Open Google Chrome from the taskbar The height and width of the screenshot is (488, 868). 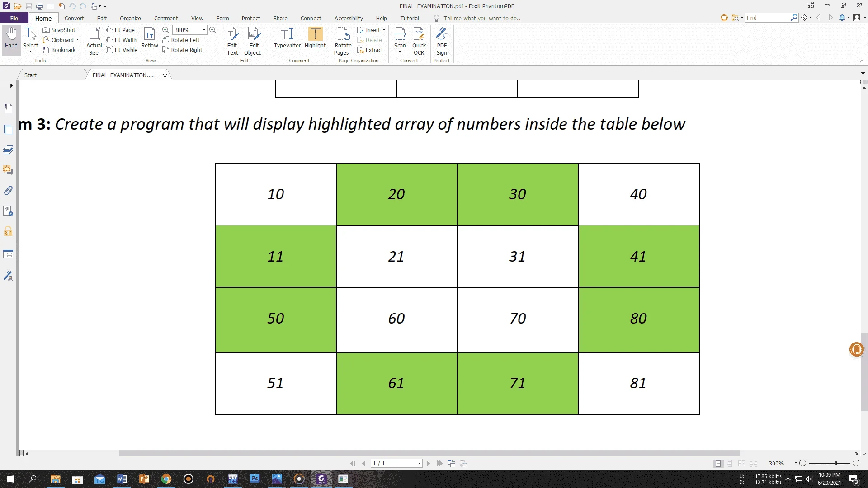pyautogui.click(x=166, y=479)
